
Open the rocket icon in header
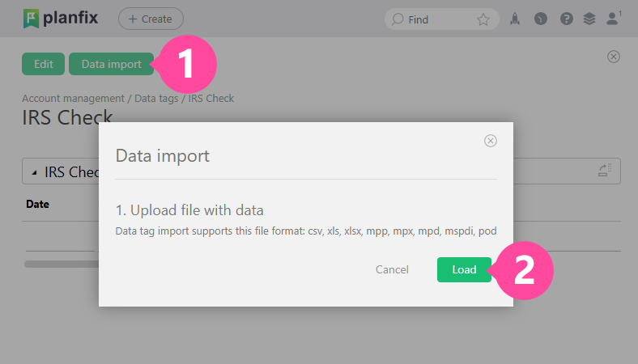click(515, 19)
